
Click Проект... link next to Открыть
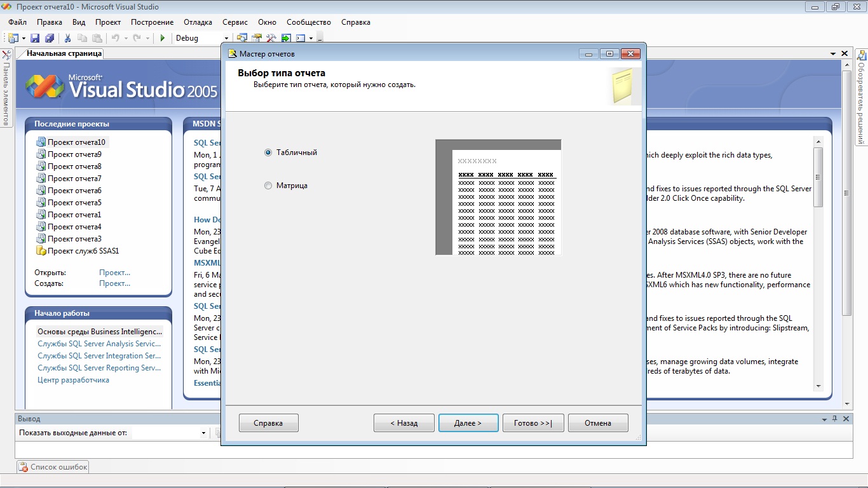point(114,273)
